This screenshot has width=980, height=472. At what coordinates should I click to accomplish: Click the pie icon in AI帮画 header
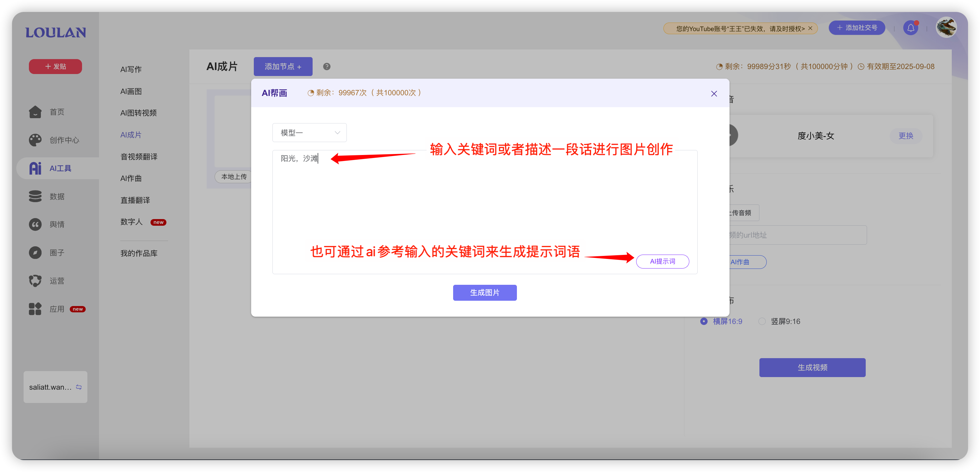310,93
